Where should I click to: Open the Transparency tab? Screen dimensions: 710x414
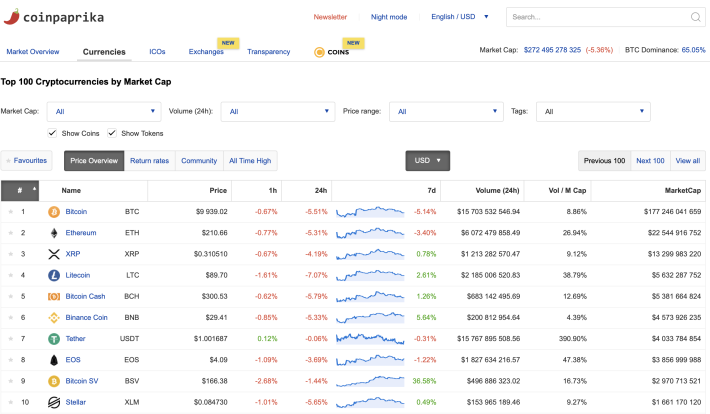269,52
